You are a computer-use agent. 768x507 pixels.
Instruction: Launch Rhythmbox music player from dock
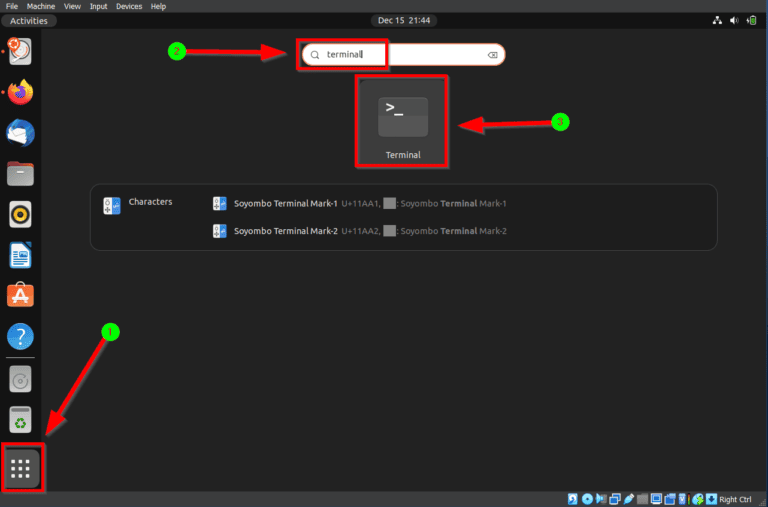[x=20, y=215]
